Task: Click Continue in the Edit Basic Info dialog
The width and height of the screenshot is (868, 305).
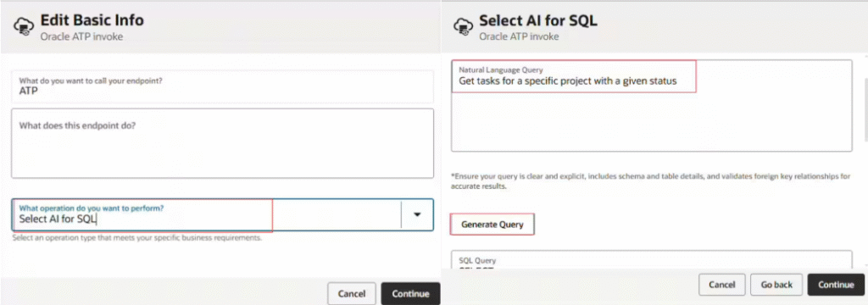Action: pos(411,293)
